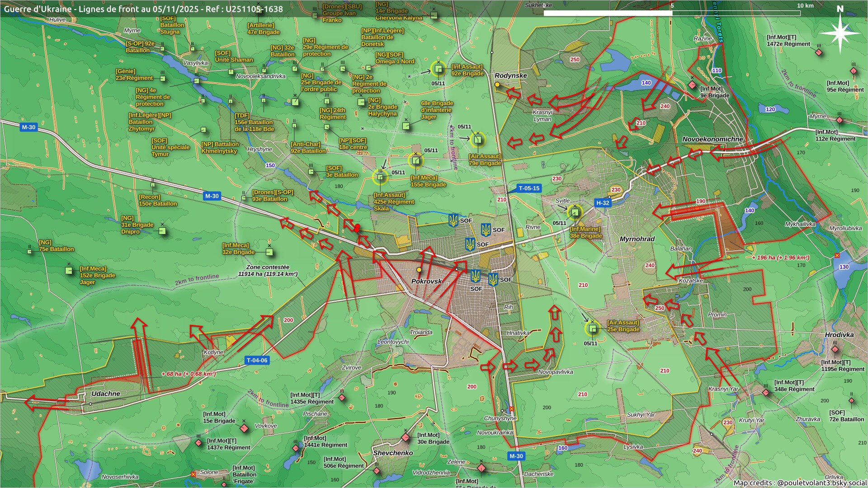Click the yellow dot at Pokrovsk
868x488 pixels.
pos(419,270)
